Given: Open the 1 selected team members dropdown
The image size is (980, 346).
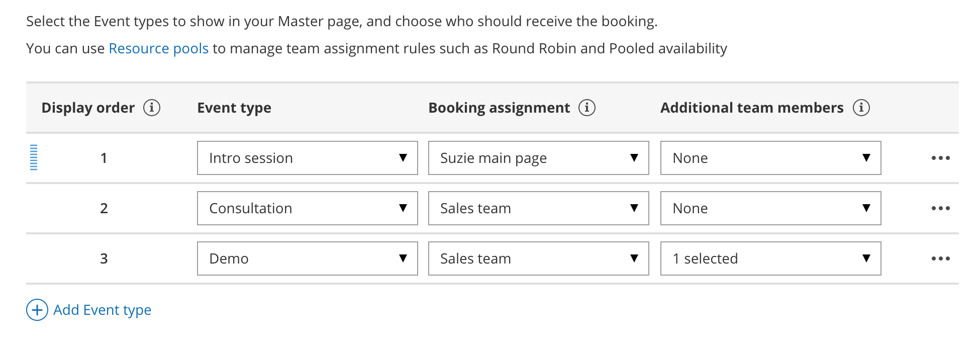Looking at the screenshot, I should (770, 258).
